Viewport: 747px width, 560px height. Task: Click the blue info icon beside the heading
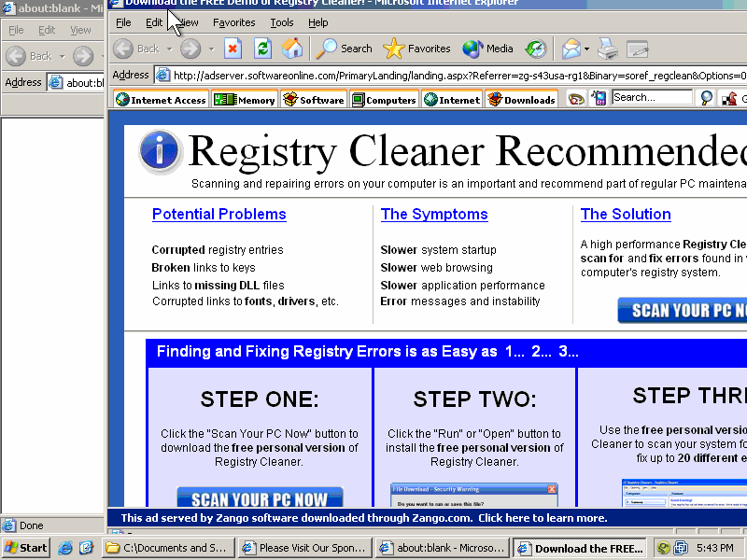click(x=160, y=151)
